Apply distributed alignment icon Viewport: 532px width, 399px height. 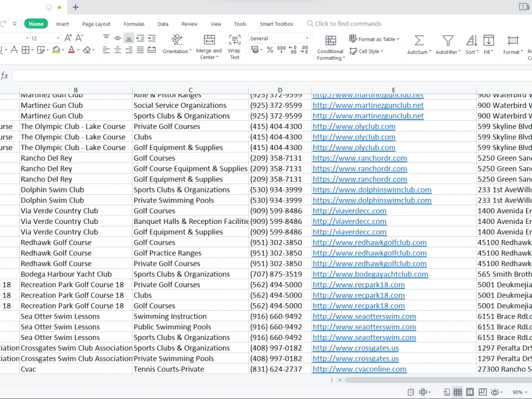point(152,50)
